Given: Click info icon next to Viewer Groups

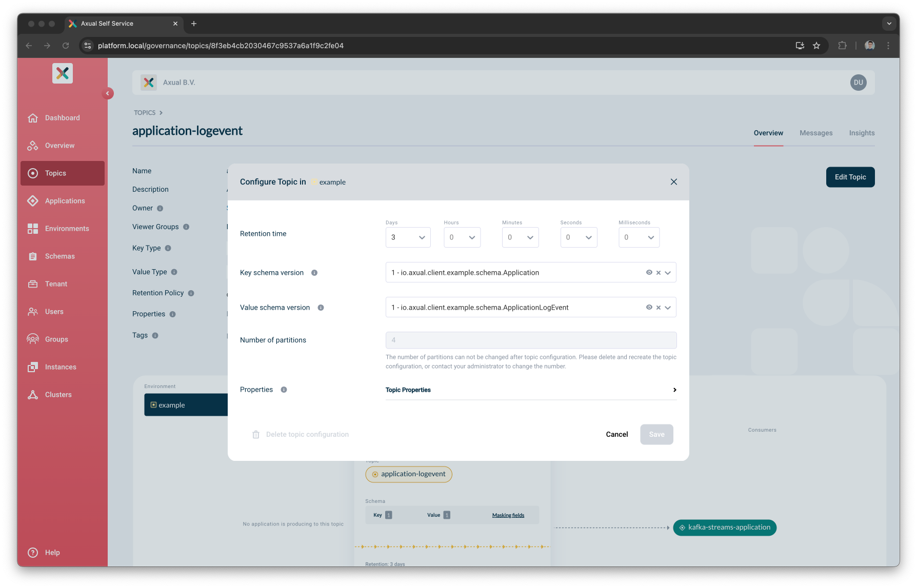Looking at the screenshot, I should [x=186, y=227].
